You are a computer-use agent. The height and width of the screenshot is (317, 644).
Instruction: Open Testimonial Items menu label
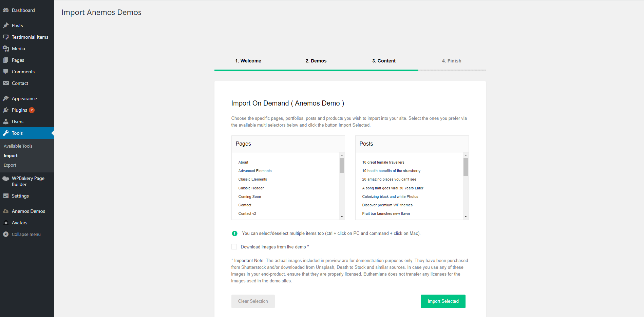tap(30, 37)
